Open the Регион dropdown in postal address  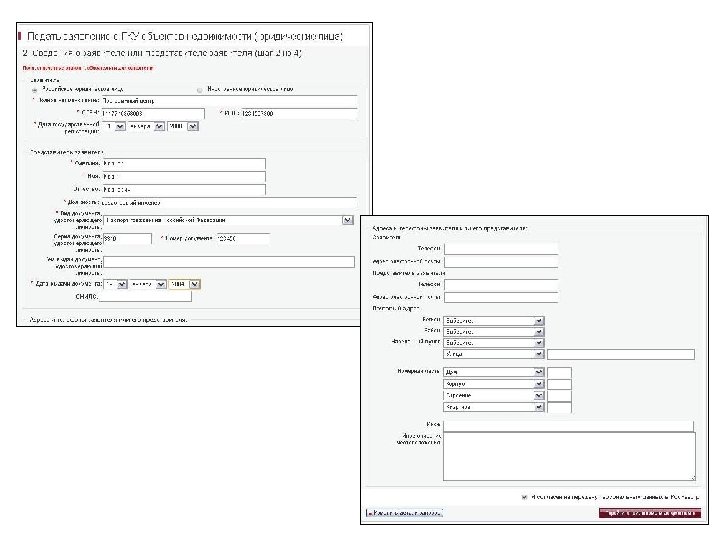[x=494, y=321]
